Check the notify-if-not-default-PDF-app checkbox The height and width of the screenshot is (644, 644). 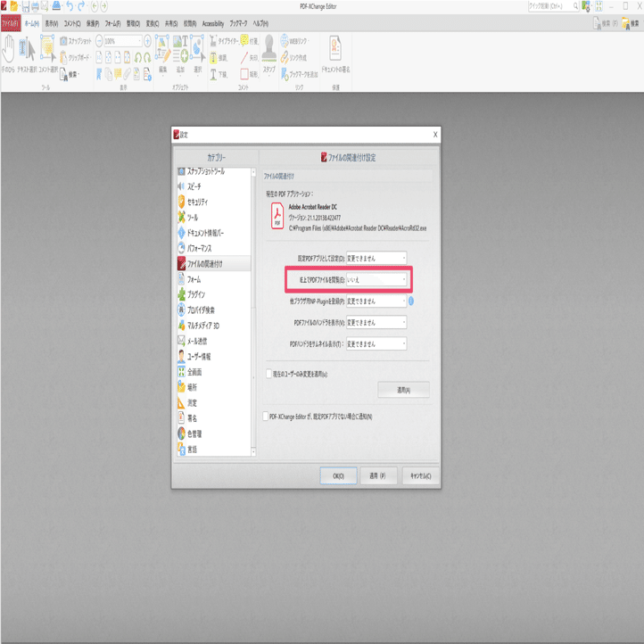click(x=265, y=417)
